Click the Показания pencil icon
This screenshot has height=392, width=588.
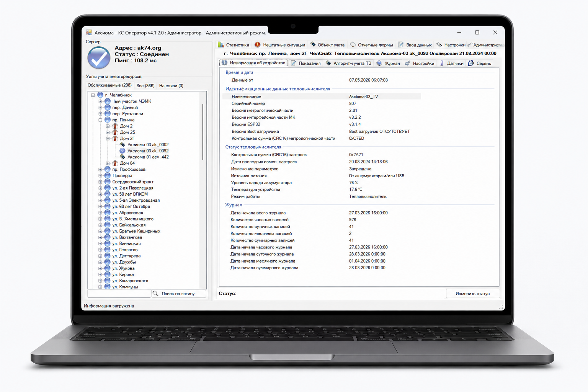[x=293, y=63]
